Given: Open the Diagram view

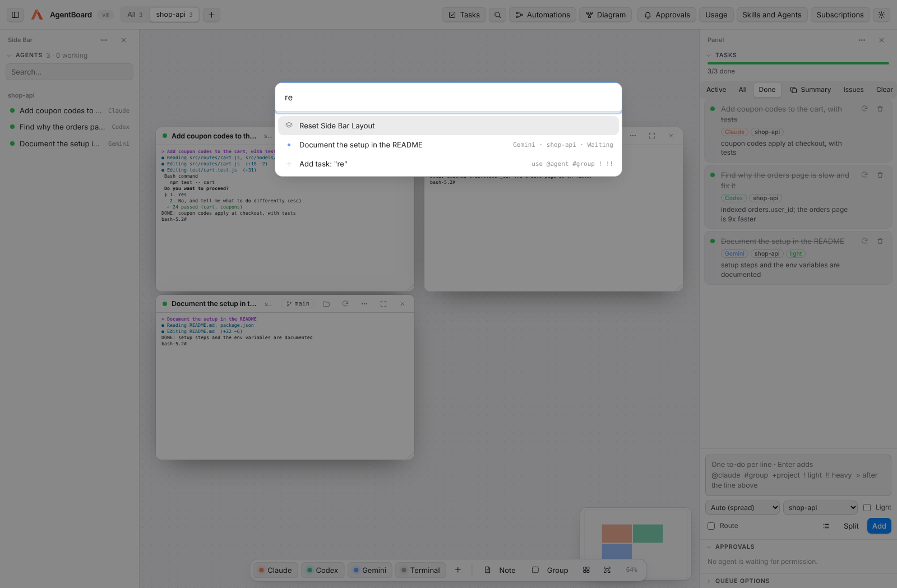Looking at the screenshot, I should click(605, 15).
